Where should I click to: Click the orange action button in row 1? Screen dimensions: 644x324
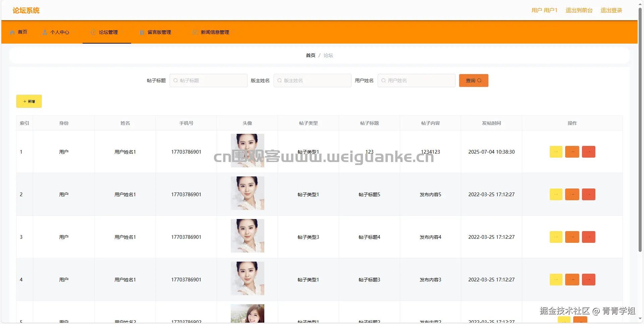point(572,152)
